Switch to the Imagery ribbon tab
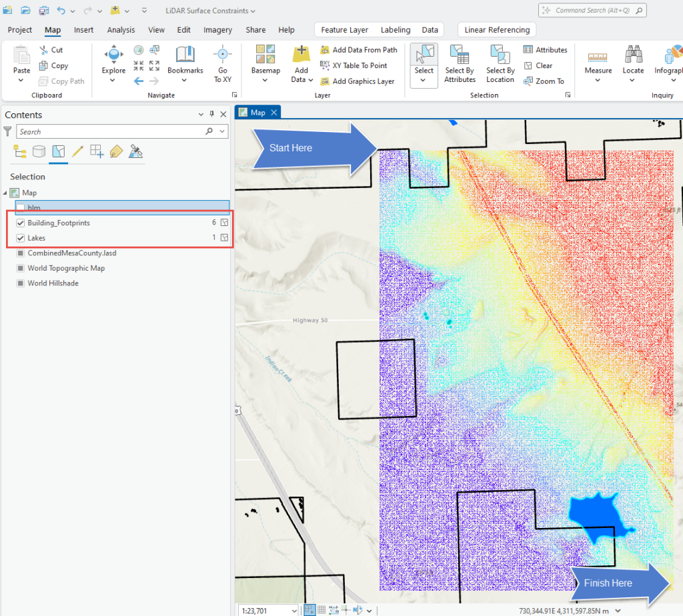The height and width of the screenshot is (616, 683). (x=217, y=29)
